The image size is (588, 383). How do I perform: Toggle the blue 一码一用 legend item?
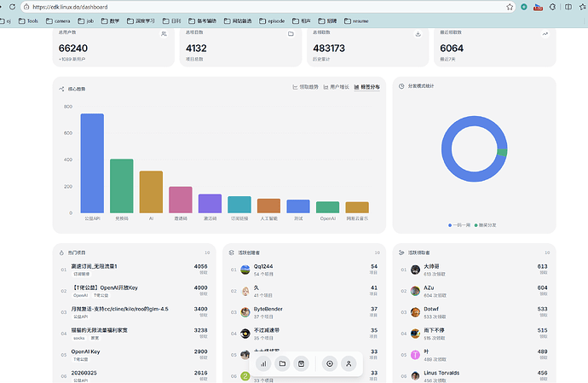[x=459, y=225]
